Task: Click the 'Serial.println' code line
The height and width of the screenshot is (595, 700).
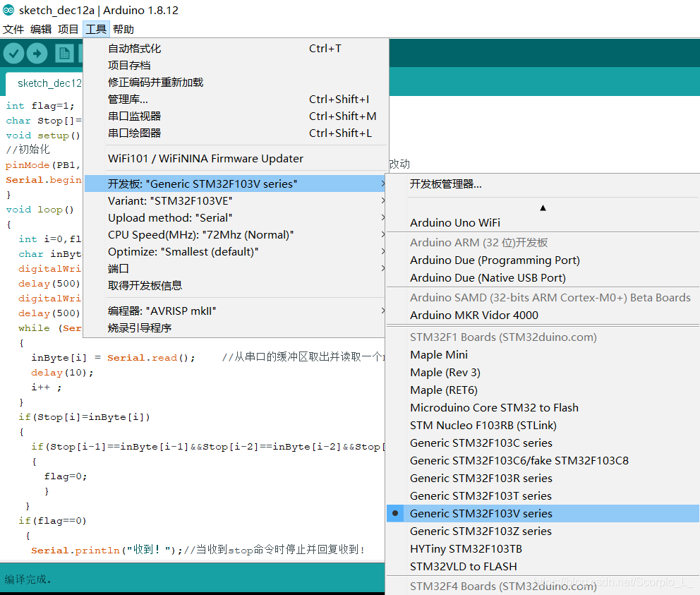Action: point(198,550)
